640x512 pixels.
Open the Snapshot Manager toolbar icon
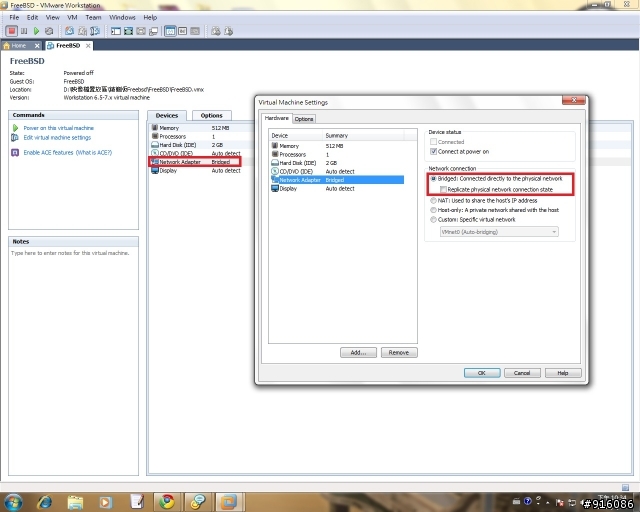95,31
